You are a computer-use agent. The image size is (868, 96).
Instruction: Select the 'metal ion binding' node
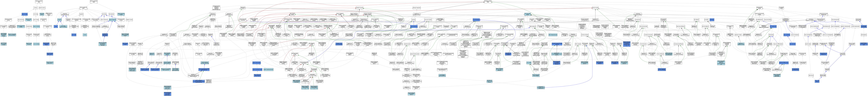pyautogui.click(x=36, y=26)
